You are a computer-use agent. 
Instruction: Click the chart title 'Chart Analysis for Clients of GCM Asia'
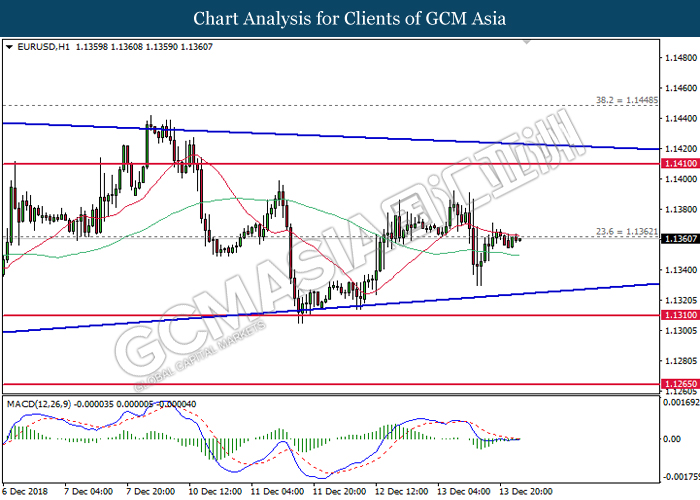(350, 18)
